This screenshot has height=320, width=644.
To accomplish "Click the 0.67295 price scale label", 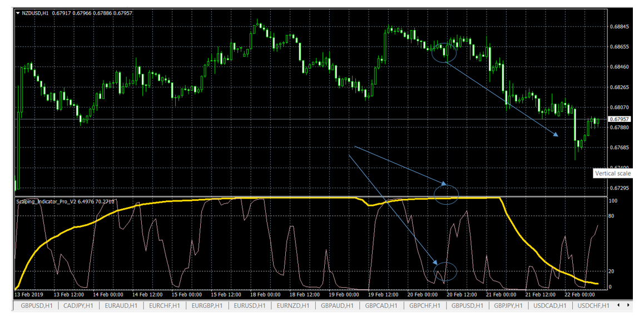I will coord(619,188).
